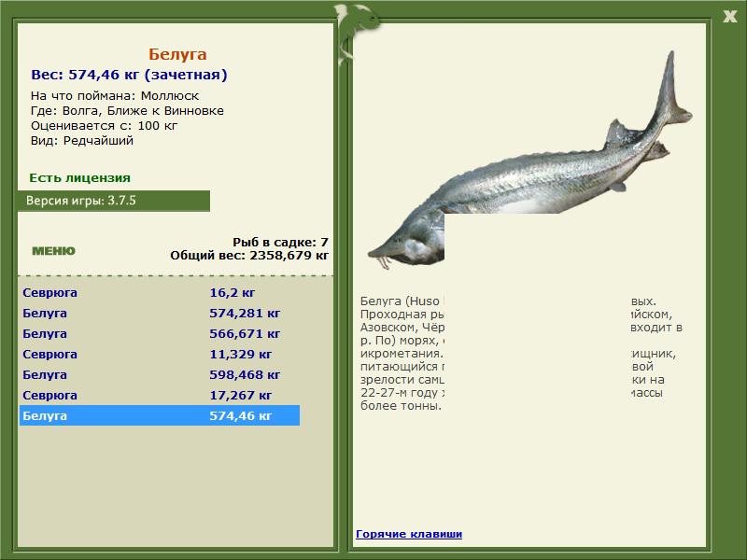
Task: Click the Оценивается с: 100 кг line
Action: pos(104,126)
